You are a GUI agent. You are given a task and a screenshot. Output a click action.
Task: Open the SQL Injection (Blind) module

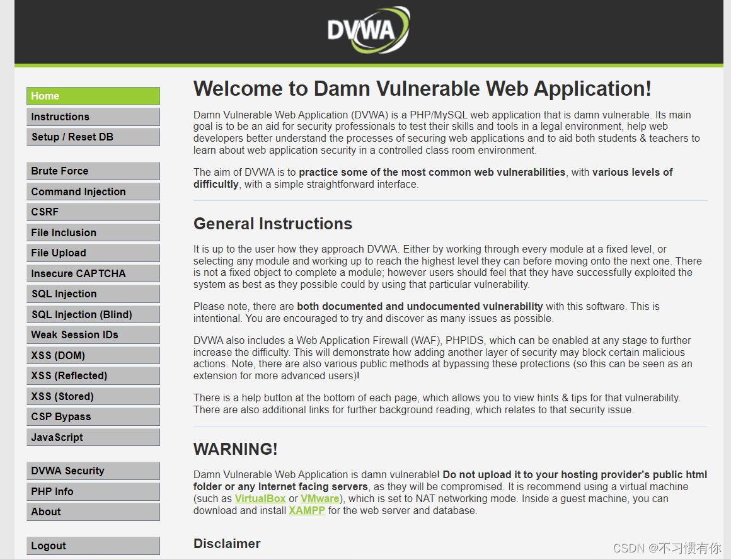coord(93,314)
